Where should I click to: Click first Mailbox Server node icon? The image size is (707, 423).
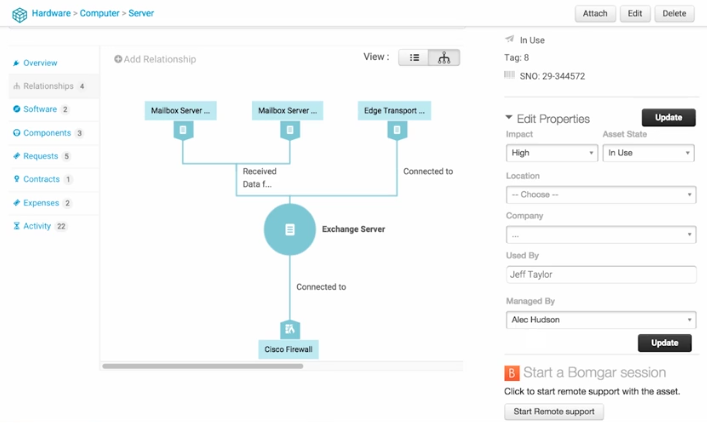[183, 130]
